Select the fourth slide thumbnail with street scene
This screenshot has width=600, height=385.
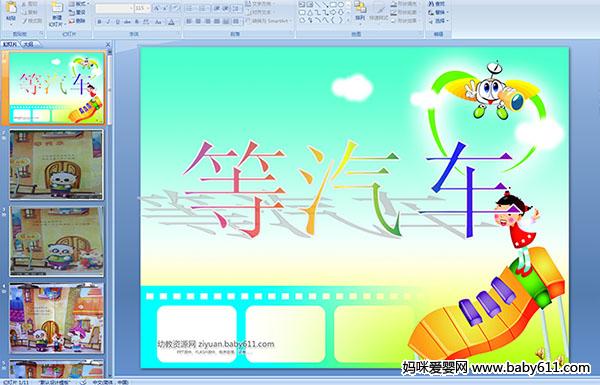point(56,318)
